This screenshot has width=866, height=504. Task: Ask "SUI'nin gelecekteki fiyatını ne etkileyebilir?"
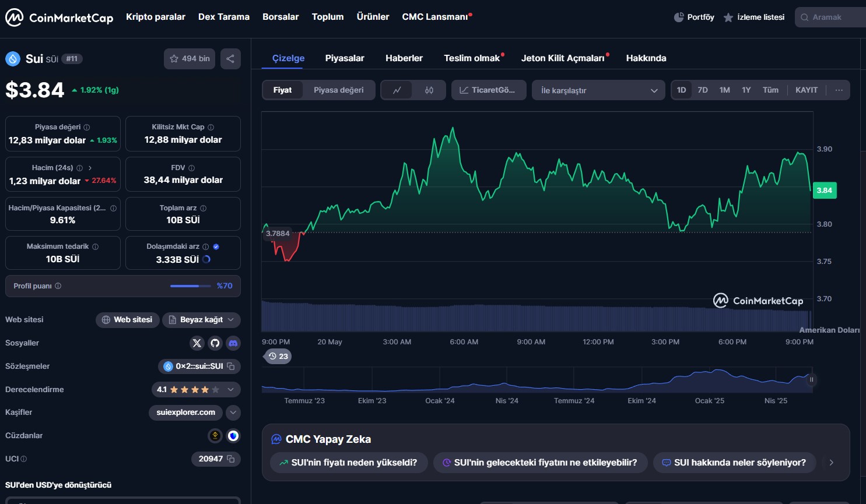540,463
